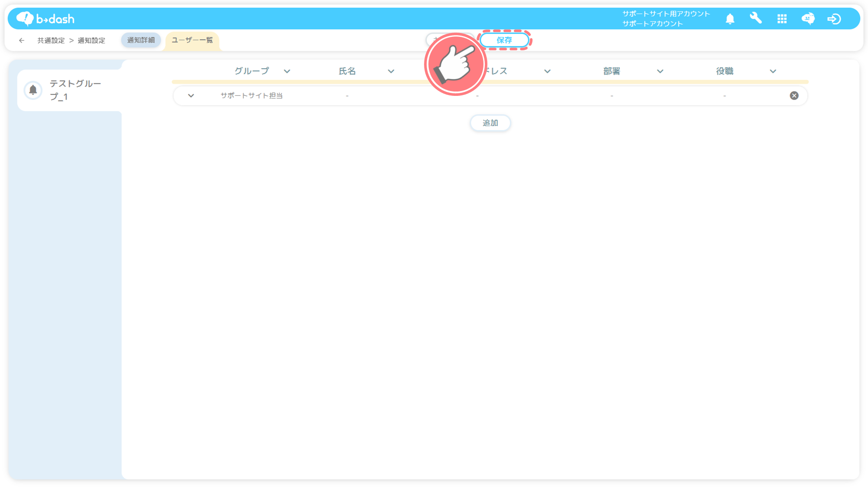Go back using the left arrow
This screenshot has width=868, height=488.
click(22, 40)
